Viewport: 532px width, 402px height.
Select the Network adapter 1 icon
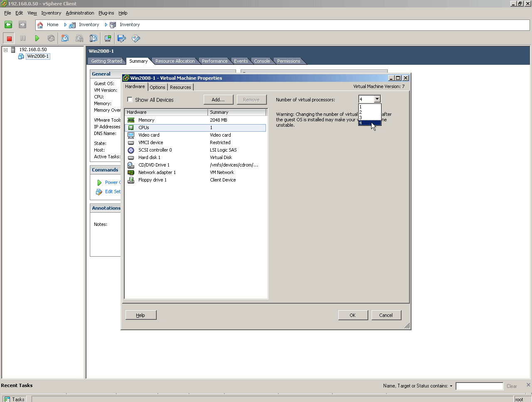[x=131, y=172]
